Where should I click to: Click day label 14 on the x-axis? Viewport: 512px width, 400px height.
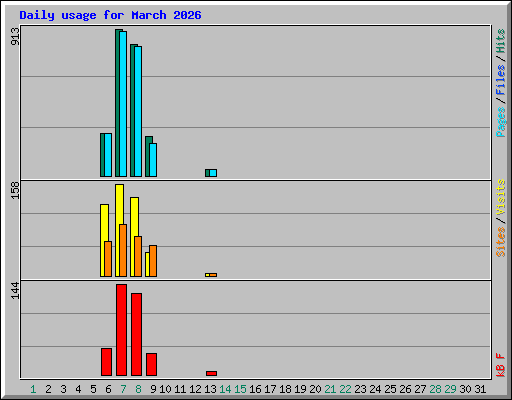point(225,389)
